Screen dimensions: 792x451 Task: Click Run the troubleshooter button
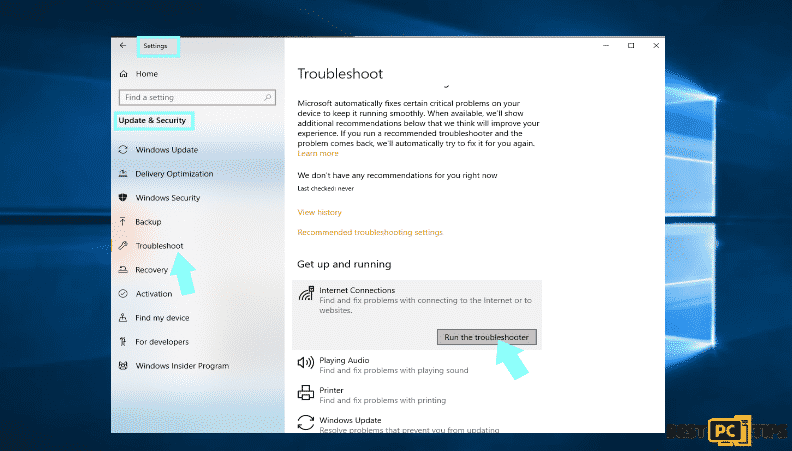(486, 337)
